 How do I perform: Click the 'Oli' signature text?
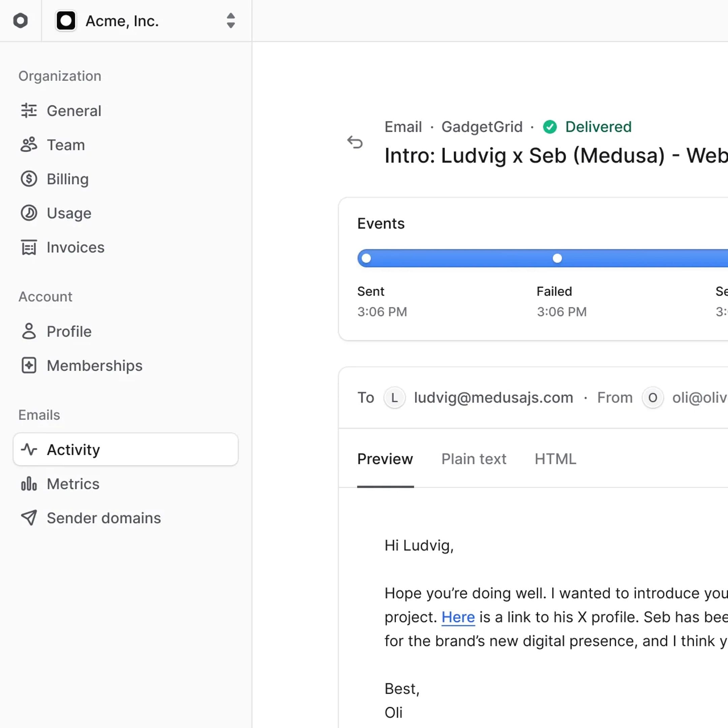click(x=393, y=712)
